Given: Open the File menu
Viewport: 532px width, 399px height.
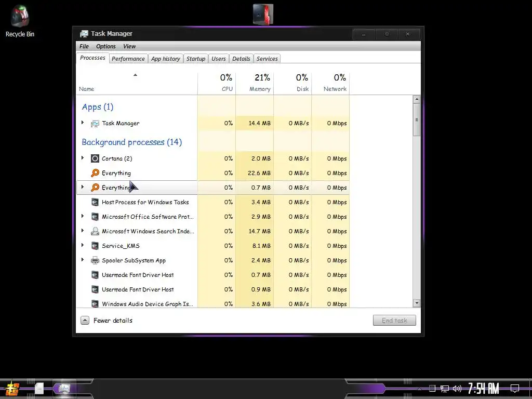Looking at the screenshot, I should pyautogui.click(x=84, y=46).
